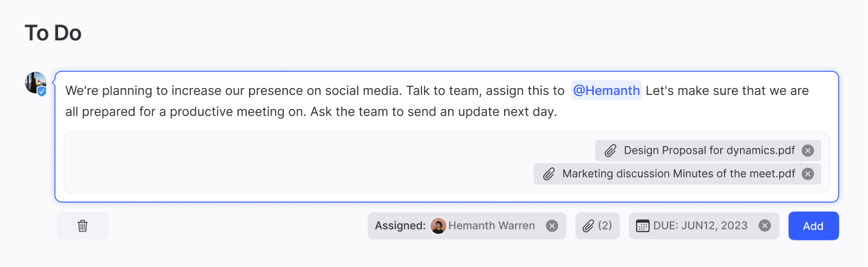The image size is (868, 267).
Task: Click paperclip icon beside Design Proposal file
Action: (x=611, y=150)
